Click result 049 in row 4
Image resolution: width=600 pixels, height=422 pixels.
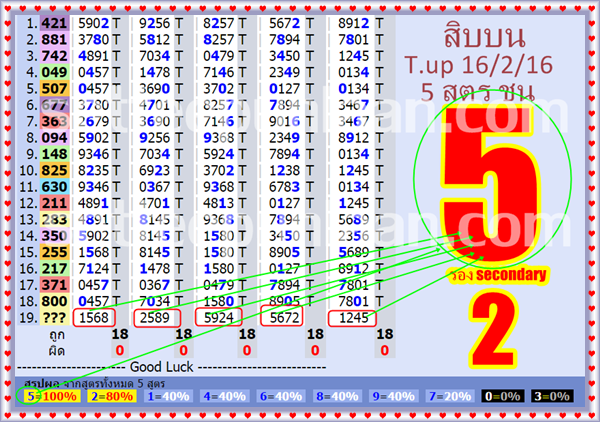click(x=54, y=72)
